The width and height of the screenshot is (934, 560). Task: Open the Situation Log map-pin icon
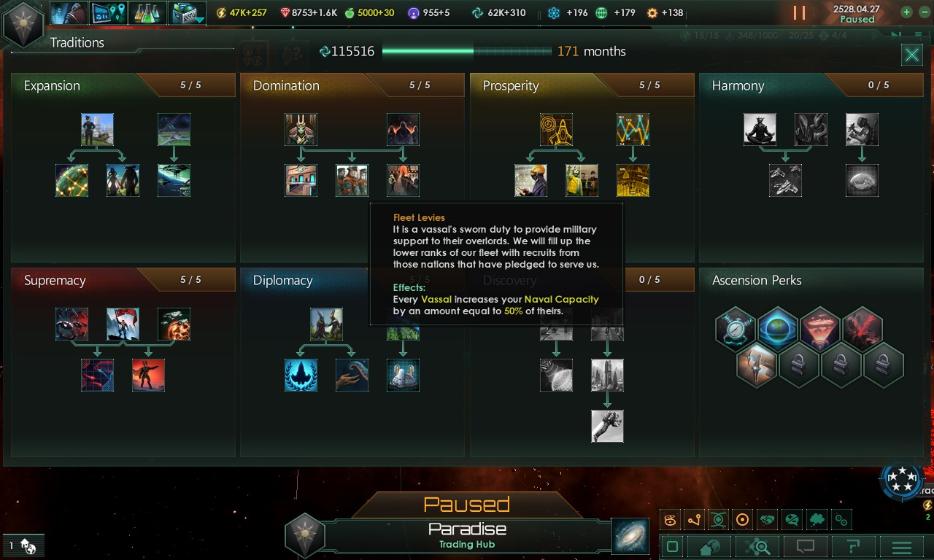point(109,12)
